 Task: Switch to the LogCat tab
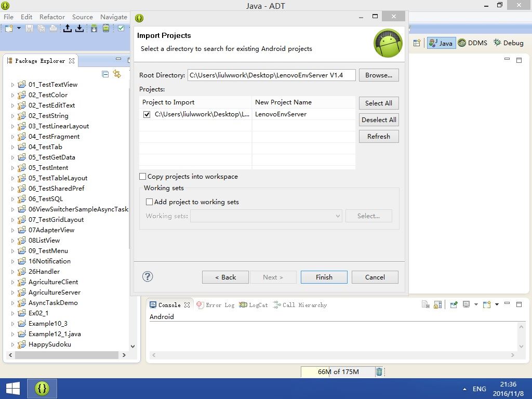254,304
